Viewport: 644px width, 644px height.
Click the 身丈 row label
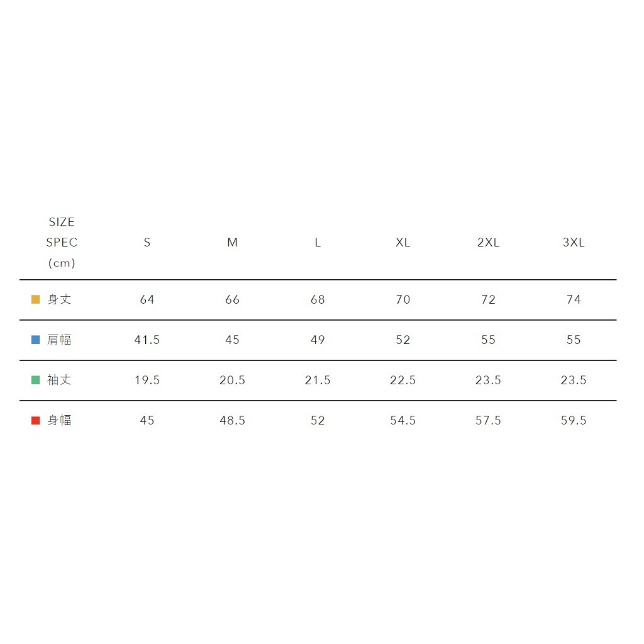[60, 299]
